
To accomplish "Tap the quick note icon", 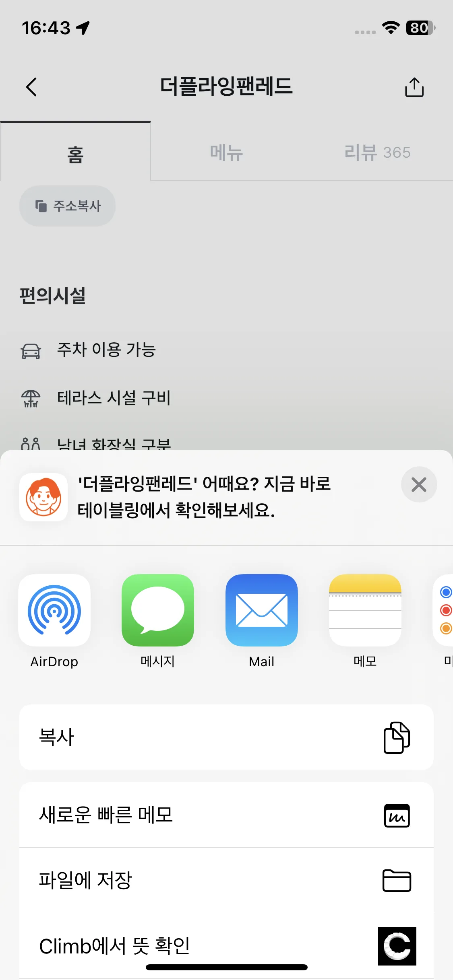I will click(397, 815).
